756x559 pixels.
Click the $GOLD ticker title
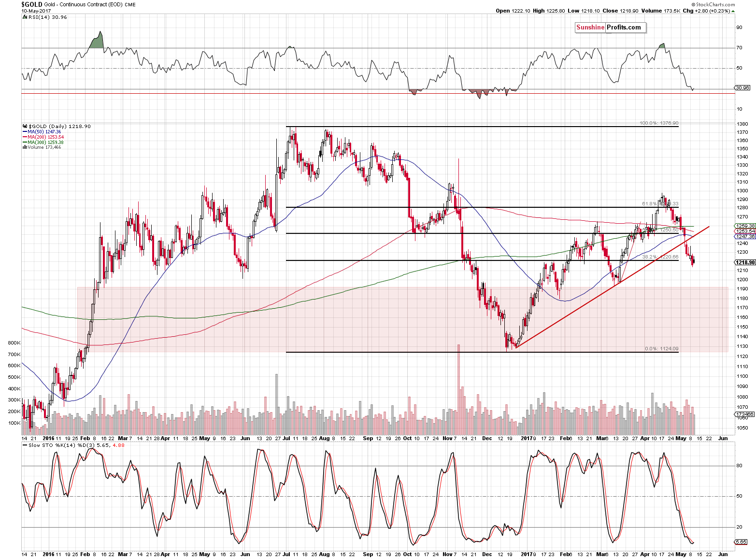click(32, 4)
